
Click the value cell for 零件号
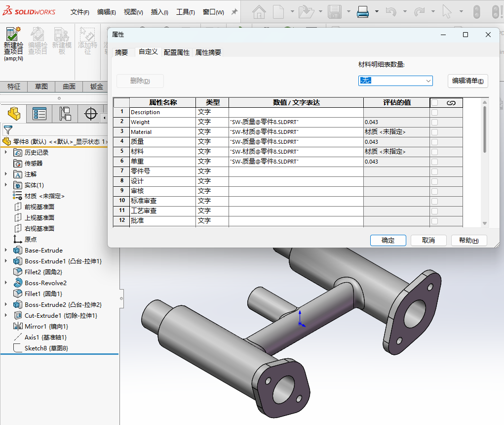pyautogui.click(x=296, y=171)
